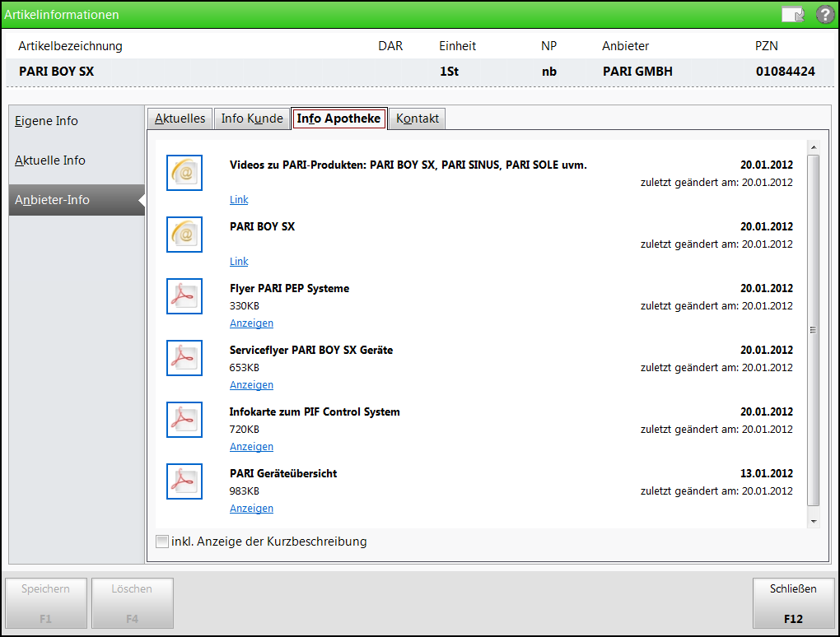This screenshot has height=637, width=840.
Task: Enable inkl. Anzeige der Kurzbeschreibung checkbox
Action: (x=161, y=542)
